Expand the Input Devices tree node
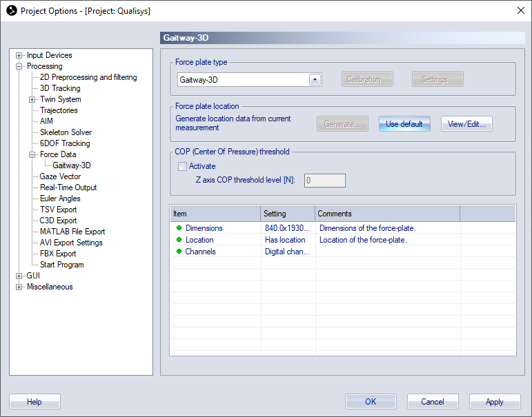Screen dimensions: 532x417 pyautogui.click(x=19, y=55)
